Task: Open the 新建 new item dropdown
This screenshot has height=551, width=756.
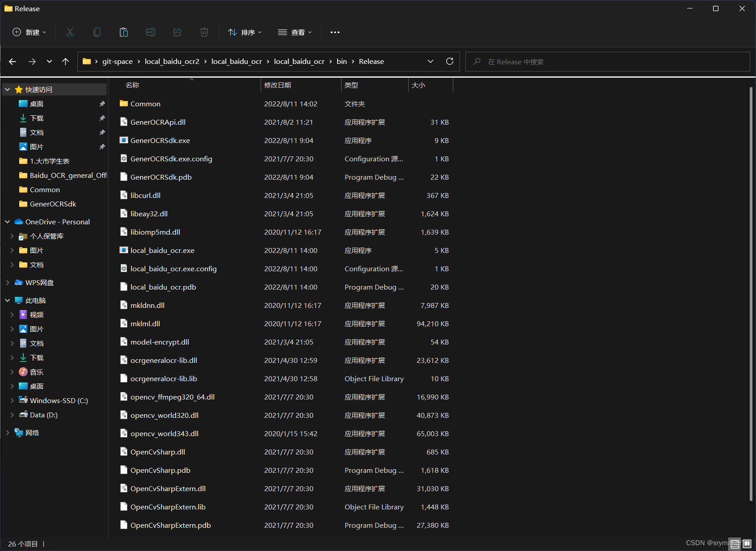Action: click(29, 32)
